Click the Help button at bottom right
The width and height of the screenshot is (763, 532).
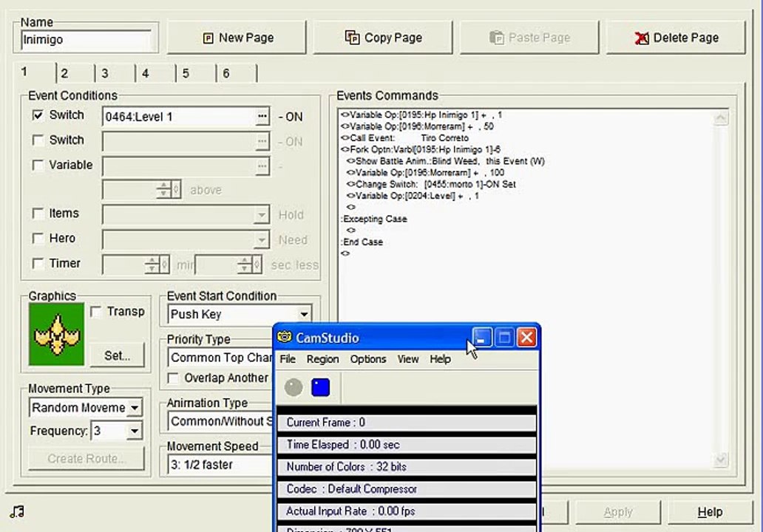(710, 512)
